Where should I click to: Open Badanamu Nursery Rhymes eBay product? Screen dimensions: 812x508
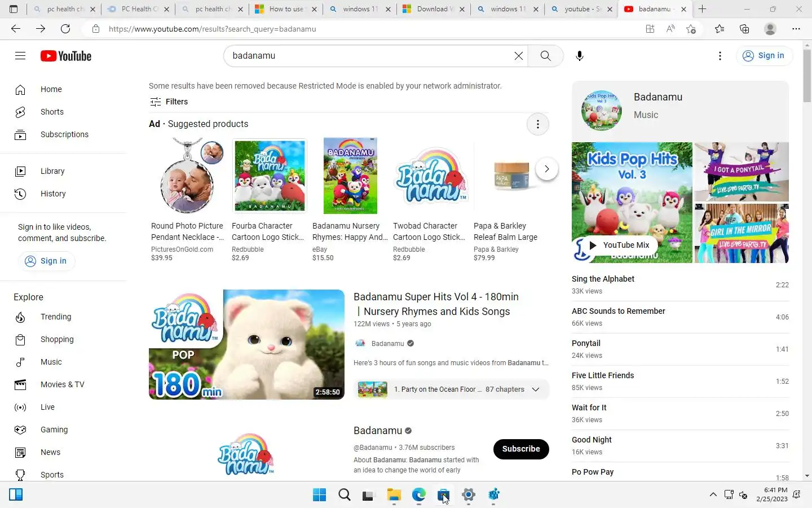pyautogui.click(x=350, y=200)
